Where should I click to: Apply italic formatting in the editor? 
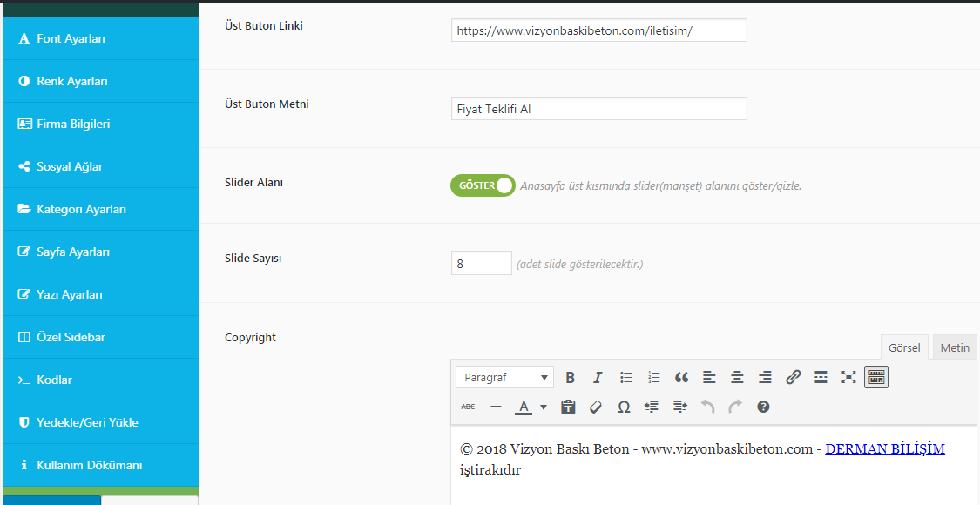[598, 377]
